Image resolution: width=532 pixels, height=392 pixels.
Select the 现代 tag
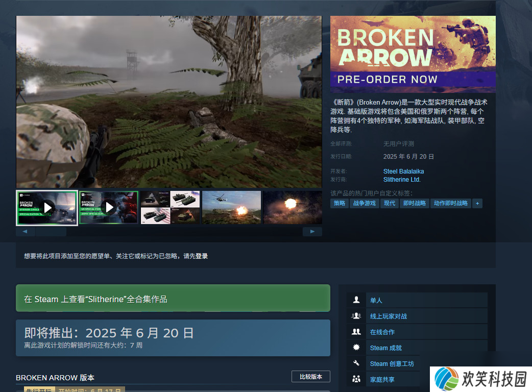[389, 203]
